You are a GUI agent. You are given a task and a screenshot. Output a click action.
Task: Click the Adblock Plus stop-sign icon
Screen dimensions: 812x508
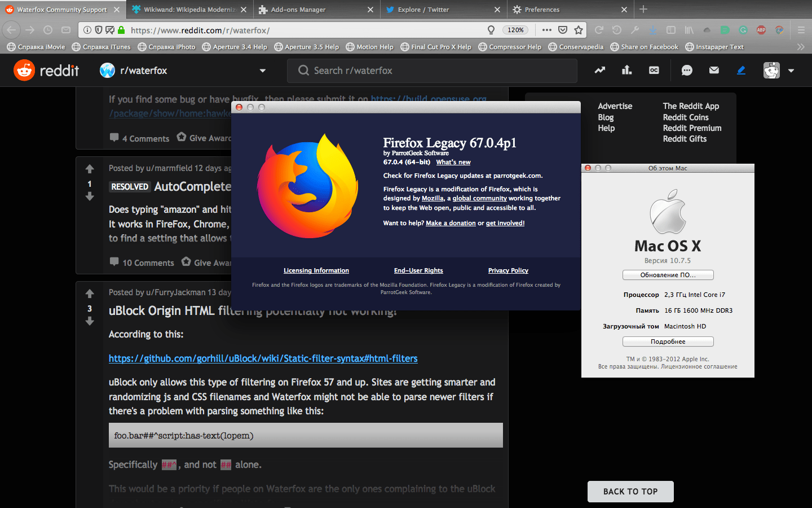(761, 30)
